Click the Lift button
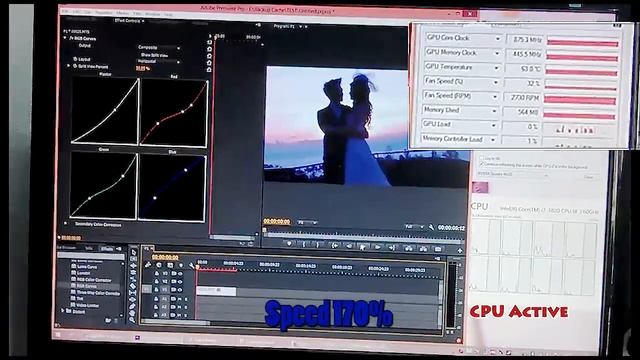This screenshot has height=360, width=640. coord(408,248)
